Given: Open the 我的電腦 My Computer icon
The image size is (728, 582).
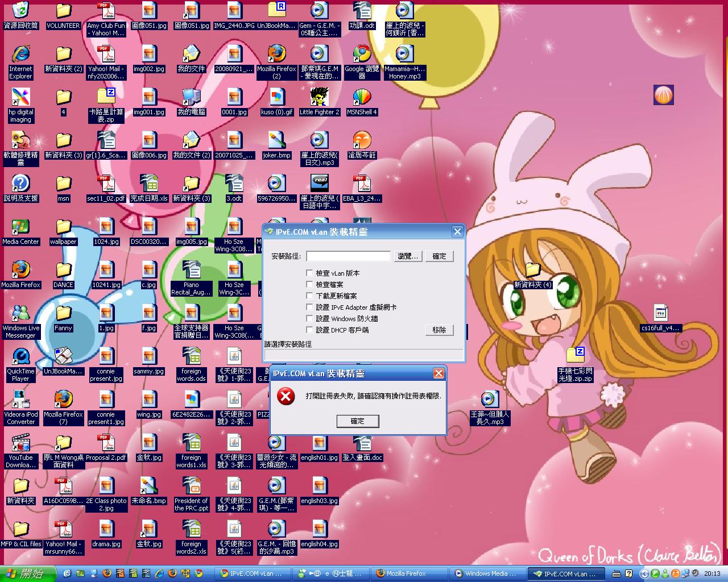Looking at the screenshot, I should (x=191, y=102).
